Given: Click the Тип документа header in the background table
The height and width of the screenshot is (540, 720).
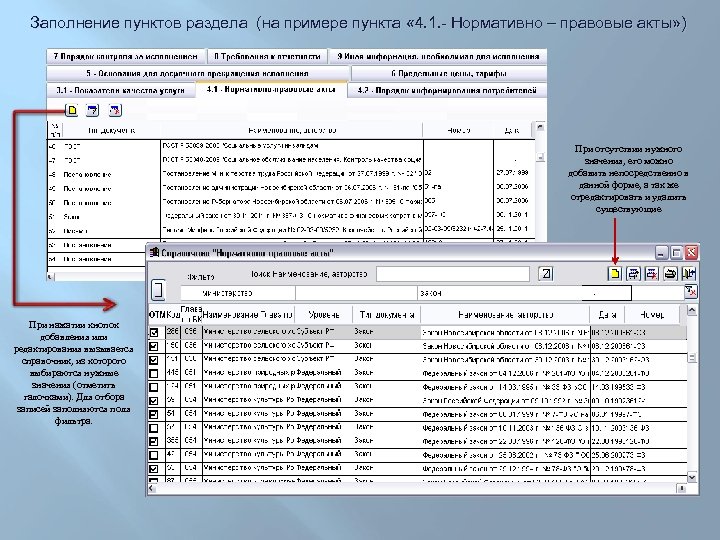Looking at the screenshot, I should (111, 130).
